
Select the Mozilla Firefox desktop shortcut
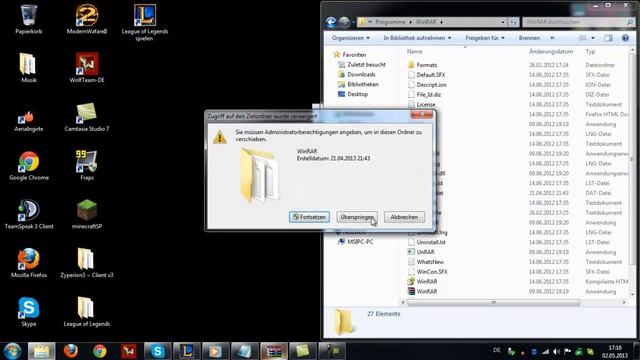(x=29, y=263)
